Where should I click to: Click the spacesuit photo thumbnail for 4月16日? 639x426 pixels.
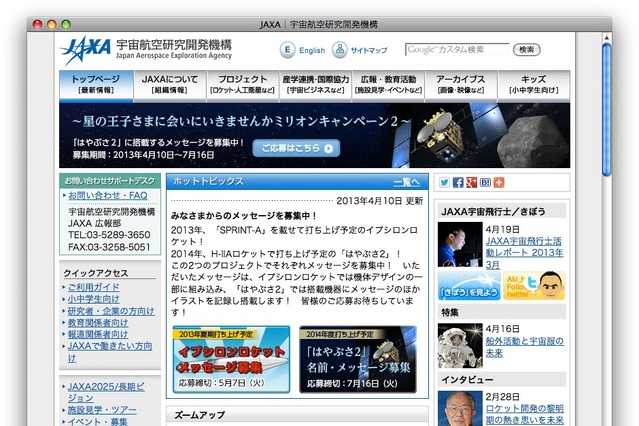tap(460, 346)
